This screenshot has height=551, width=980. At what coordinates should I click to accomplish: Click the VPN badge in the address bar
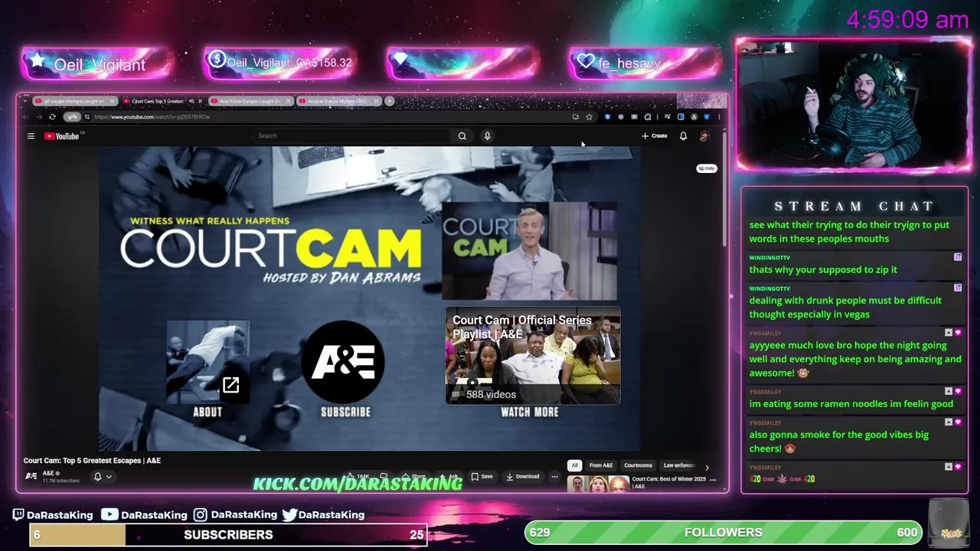pos(72,117)
